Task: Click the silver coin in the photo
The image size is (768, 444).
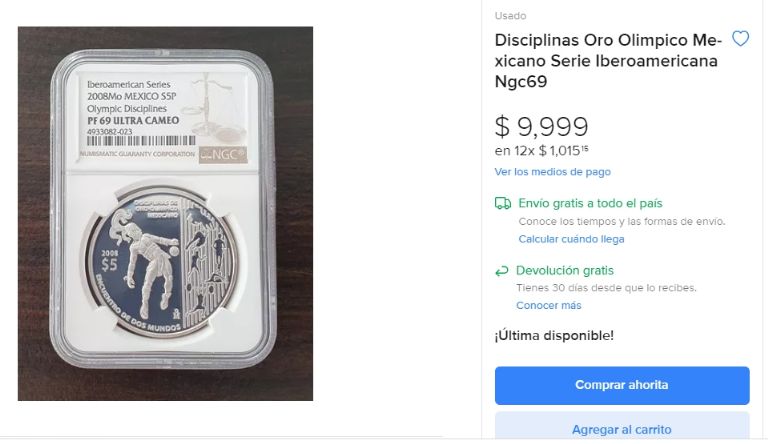Action: [x=161, y=261]
